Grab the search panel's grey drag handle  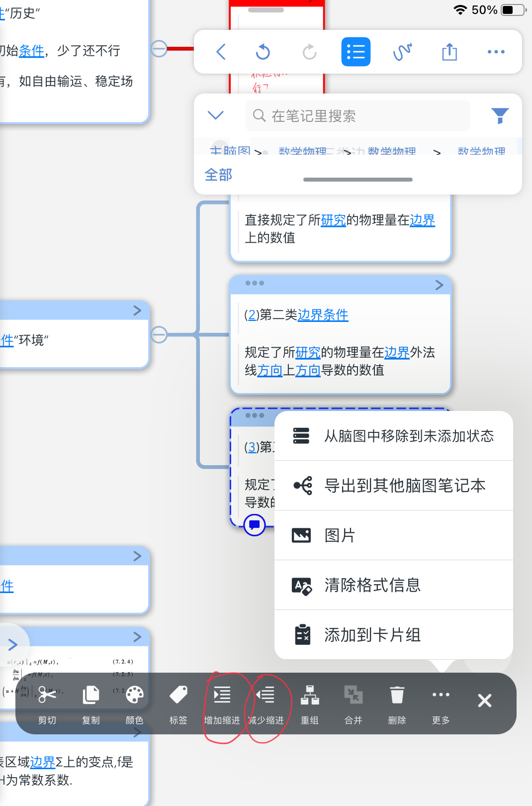358,180
